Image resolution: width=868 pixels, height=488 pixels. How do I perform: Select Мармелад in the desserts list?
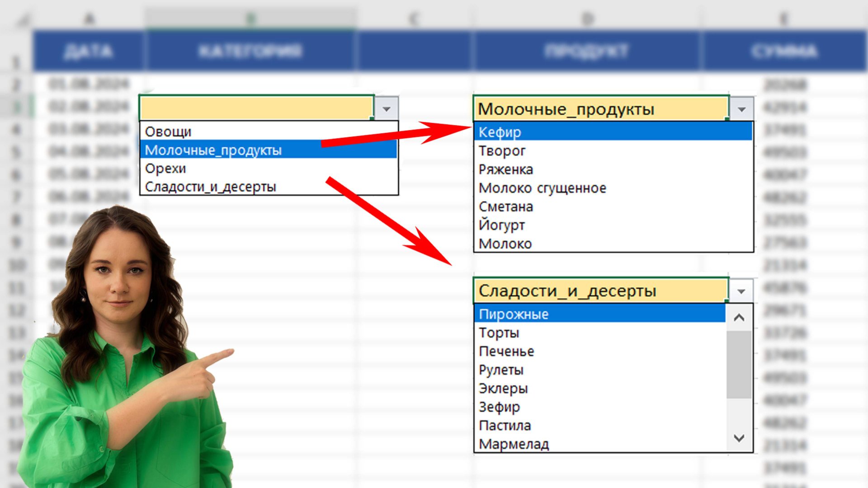pyautogui.click(x=514, y=444)
